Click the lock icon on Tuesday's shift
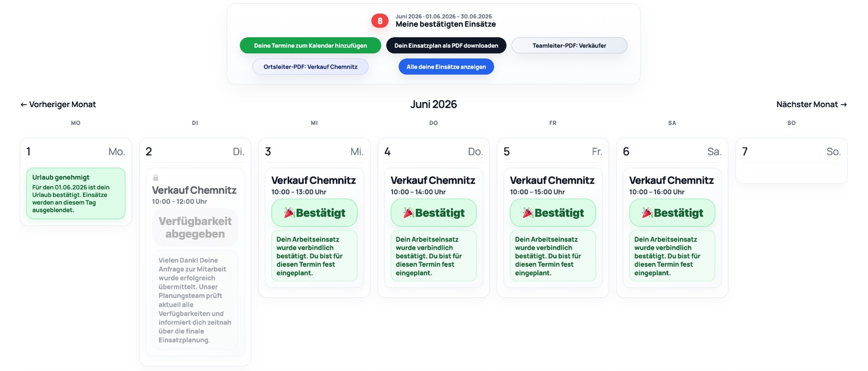Screen dimensions: 868x371 (x=156, y=178)
